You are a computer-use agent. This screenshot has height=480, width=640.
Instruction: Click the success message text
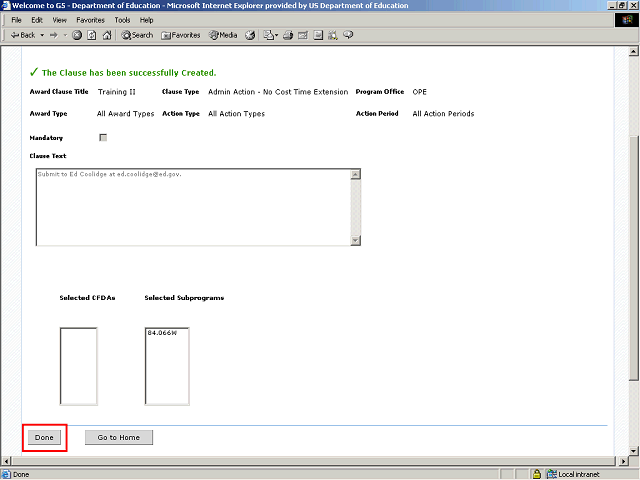pyautogui.click(x=129, y=73)
